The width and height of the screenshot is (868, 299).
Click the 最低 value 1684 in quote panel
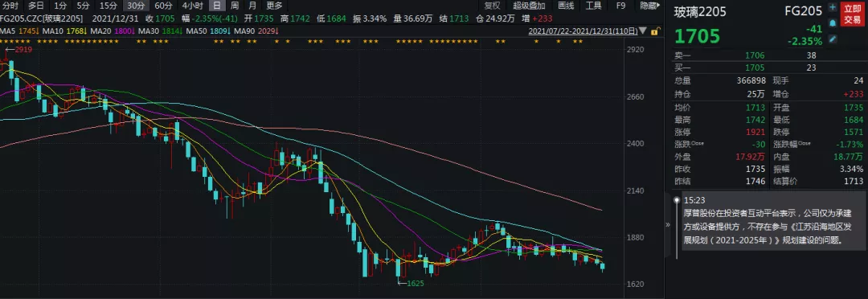pyautogui.click(x=854, y=120)
